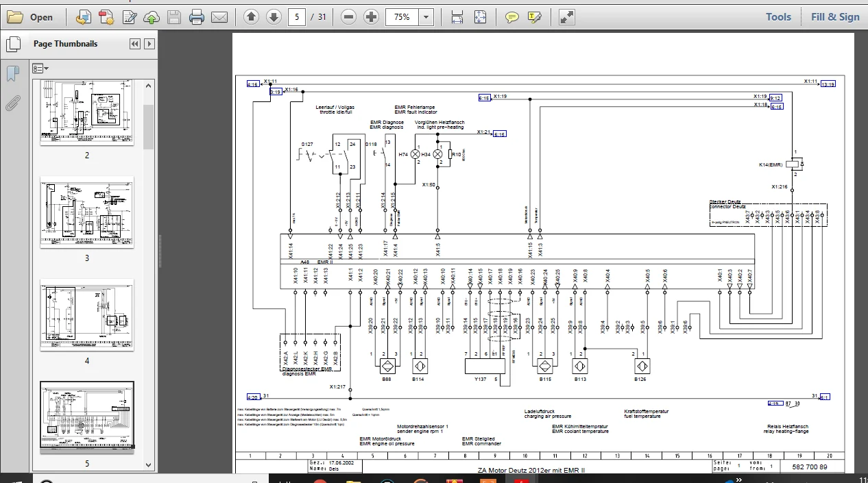Click the edit/sign document pencil icon
868x483 pixels.
[129, 17]
